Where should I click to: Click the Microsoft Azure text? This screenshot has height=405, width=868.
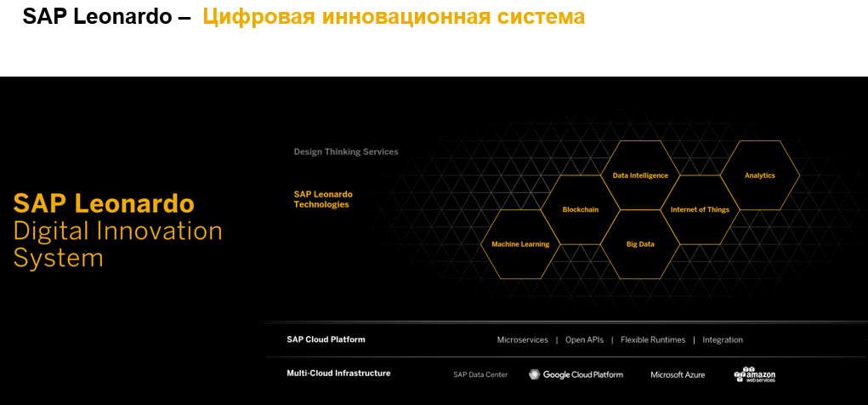tap(678, 375)
